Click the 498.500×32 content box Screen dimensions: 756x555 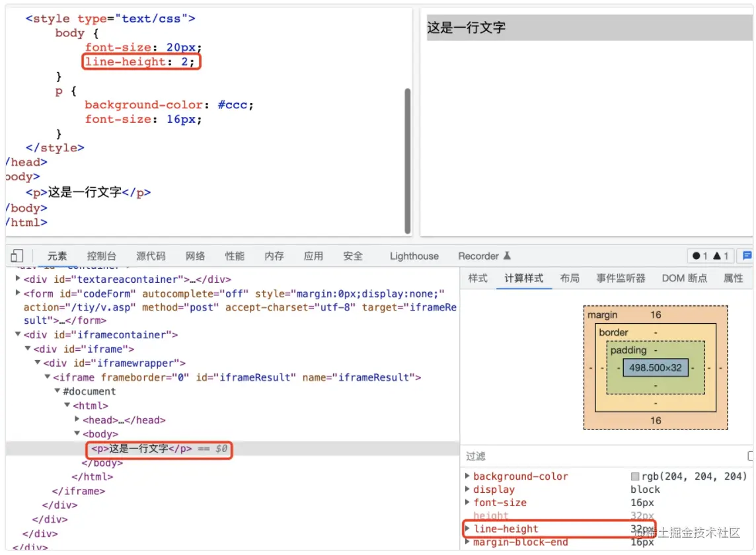656,368
